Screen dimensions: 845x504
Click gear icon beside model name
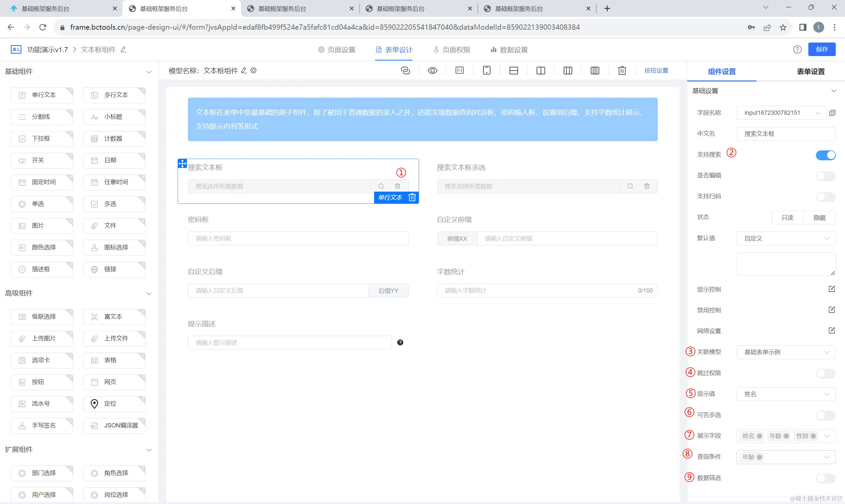(x=254, y=71)
